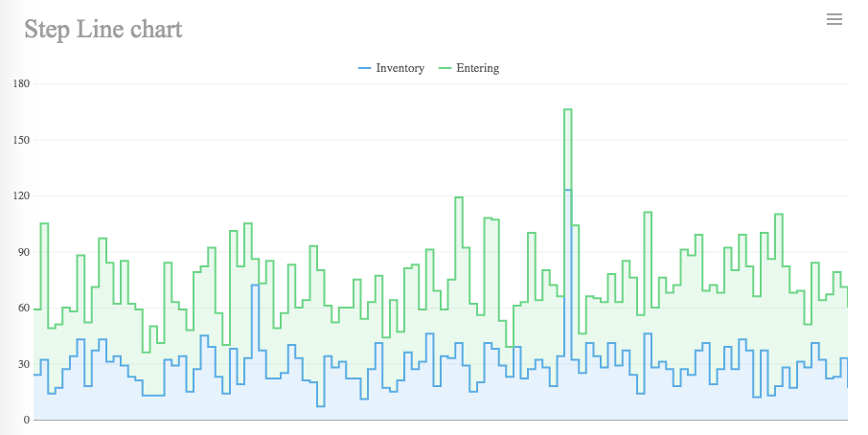Click the 60 y-axis label

[x=23, y=309]
